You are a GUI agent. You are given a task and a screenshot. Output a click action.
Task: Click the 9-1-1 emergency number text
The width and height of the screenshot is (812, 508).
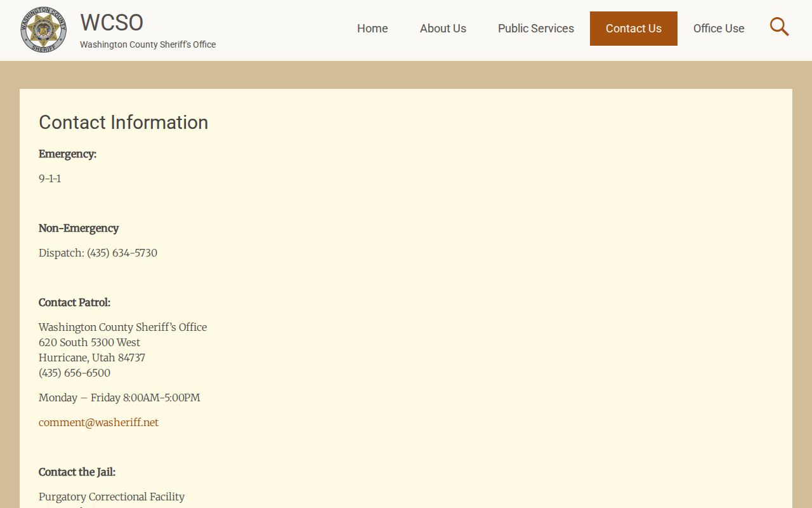[50, 178]
